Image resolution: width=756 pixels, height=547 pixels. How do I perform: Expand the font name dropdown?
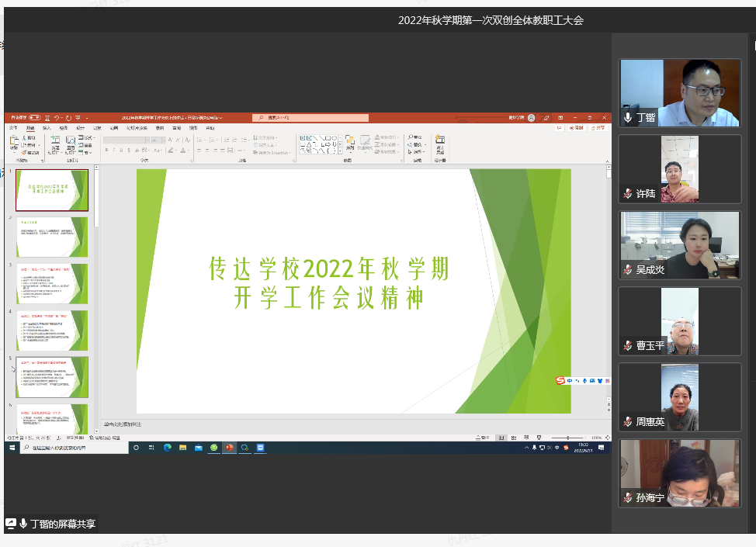coord(147,140)
